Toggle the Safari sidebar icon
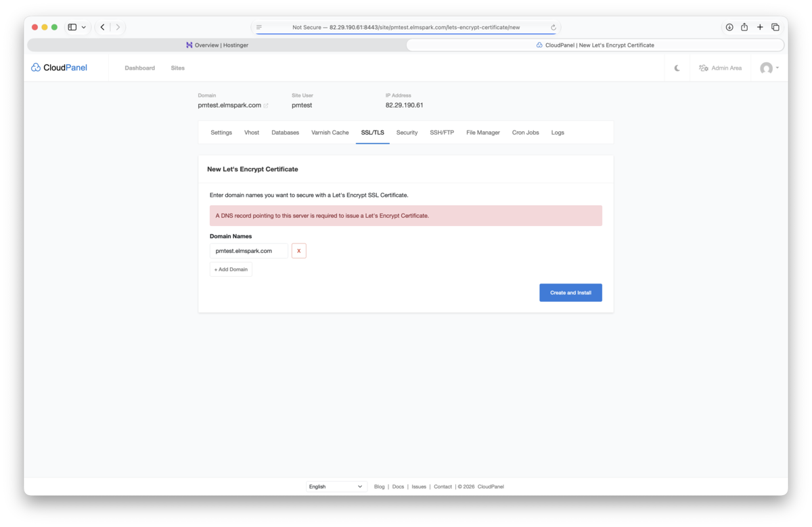This screenshot has height=527, width=812. [72, 27]
